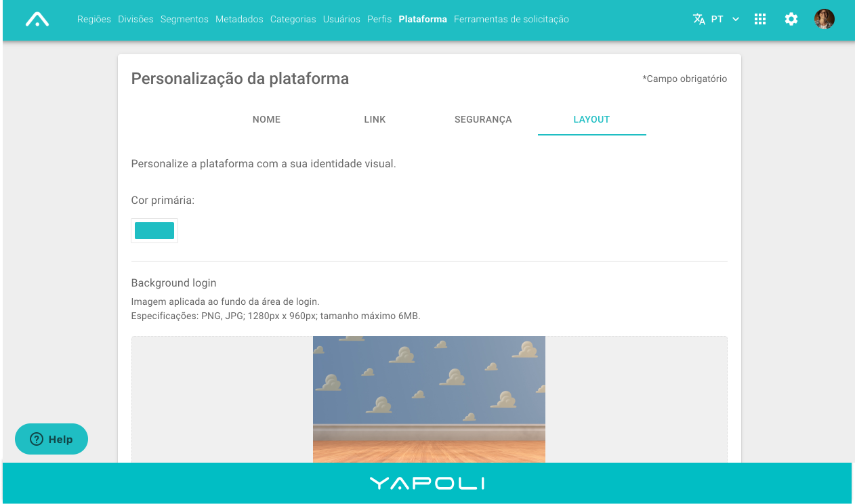This screenshot has height=504, width=855.
Task: Open the primary color swatch picker
Action: [x=154, y=230]
